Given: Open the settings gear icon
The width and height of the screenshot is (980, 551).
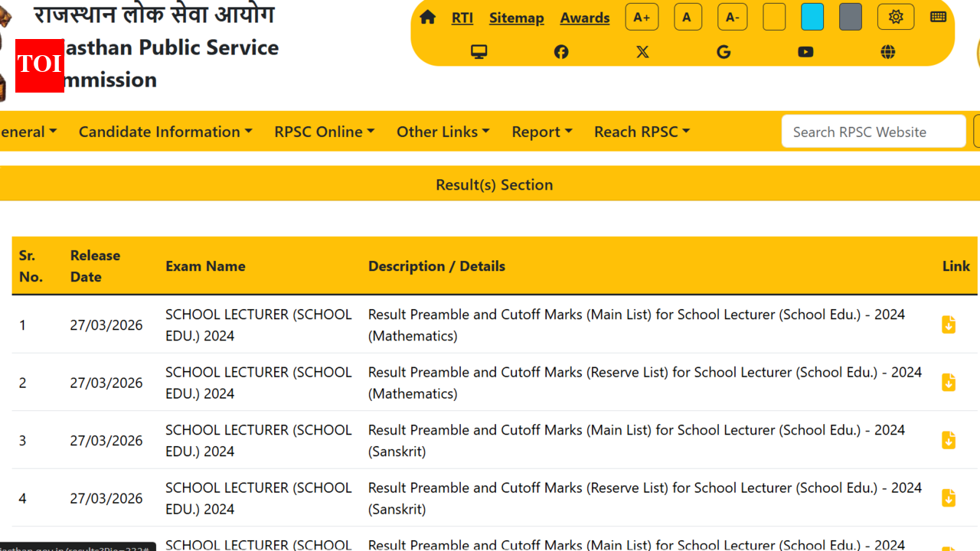Looking at the screenshot, I should point(895,16).
